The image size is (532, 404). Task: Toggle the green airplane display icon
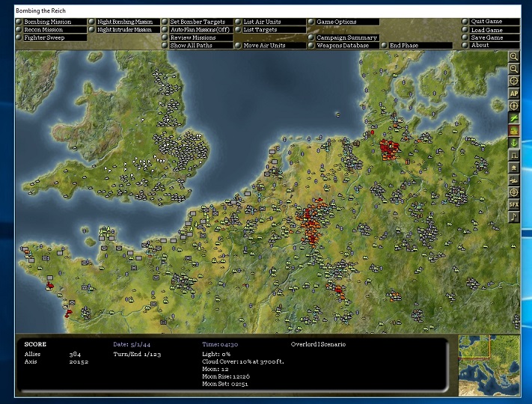tap(514, 118)
